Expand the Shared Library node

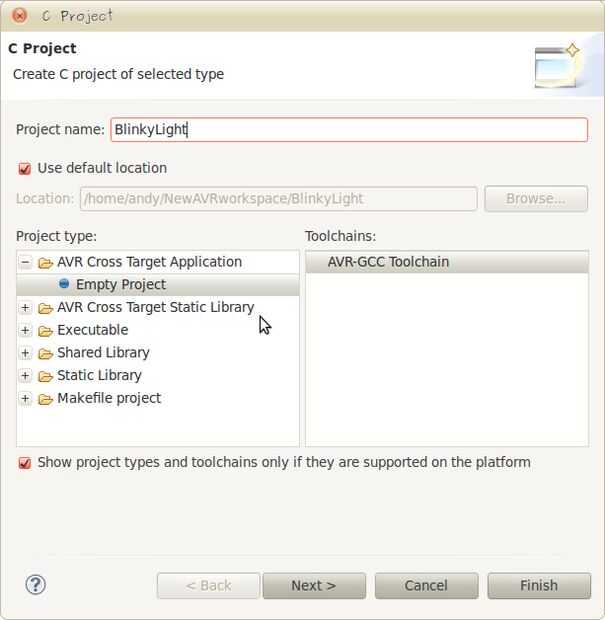tap(25, 353)
